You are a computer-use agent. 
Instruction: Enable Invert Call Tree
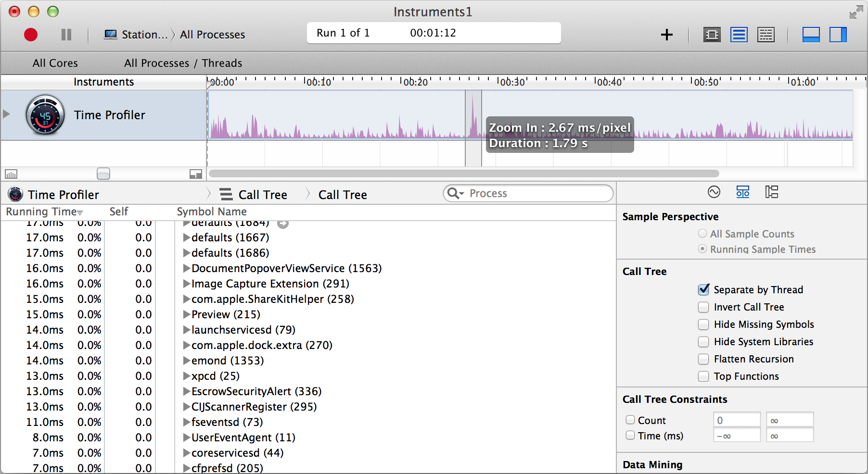703,307
